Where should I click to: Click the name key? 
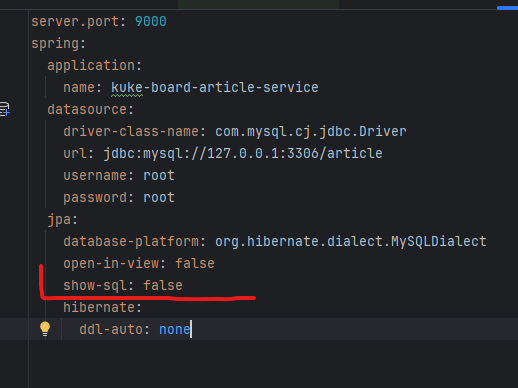(79, 88)
